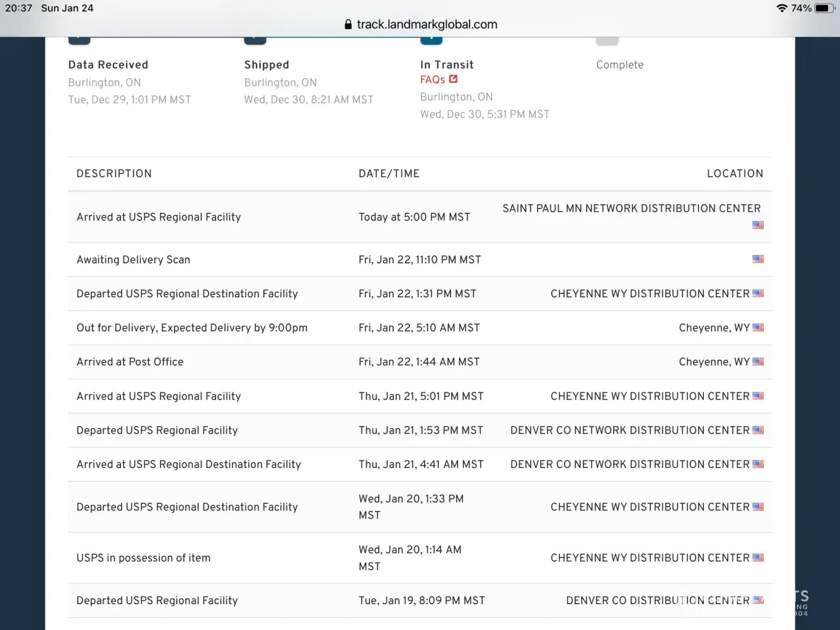Click the DESCRIPTION column header

[x=114, y=174]
